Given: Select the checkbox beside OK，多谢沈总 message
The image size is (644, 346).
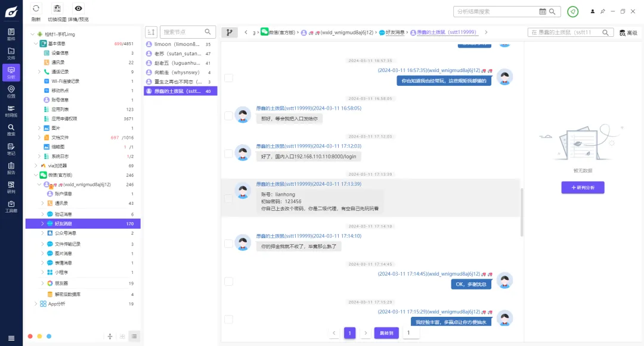Looking at the screenshot, I should (228, 281).
